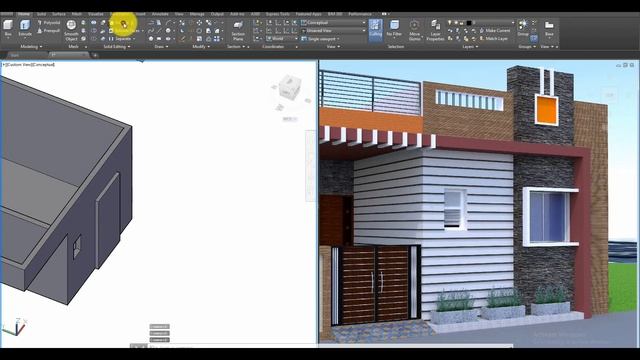Toggle the Culling selection button
640x360 pixels.
pos(375,30)
